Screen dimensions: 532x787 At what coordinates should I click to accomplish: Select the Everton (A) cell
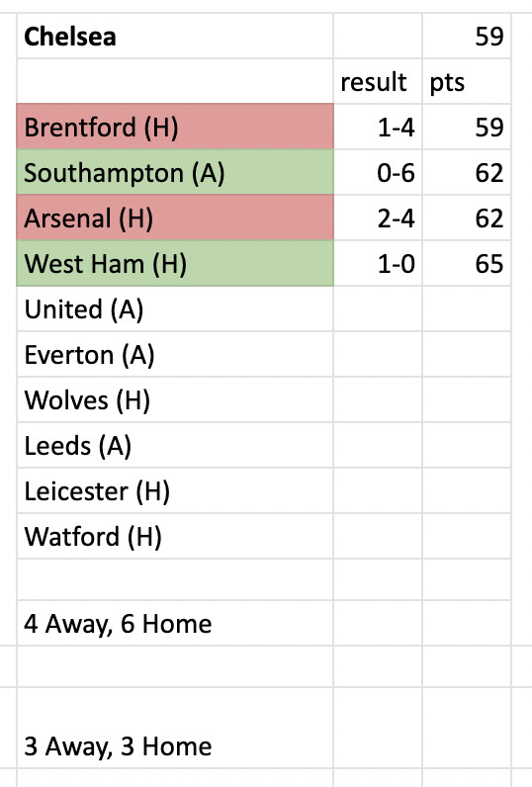click(x=175, y=354)
